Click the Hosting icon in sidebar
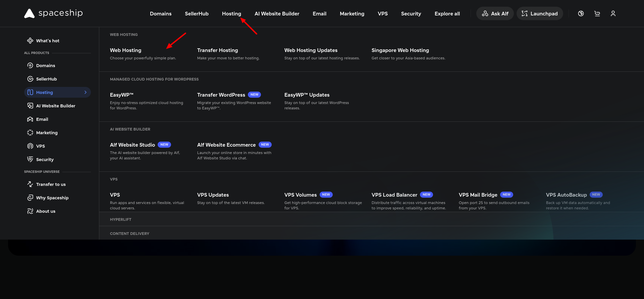This screenshot has height=299, width=644. [x=30, y=92]
